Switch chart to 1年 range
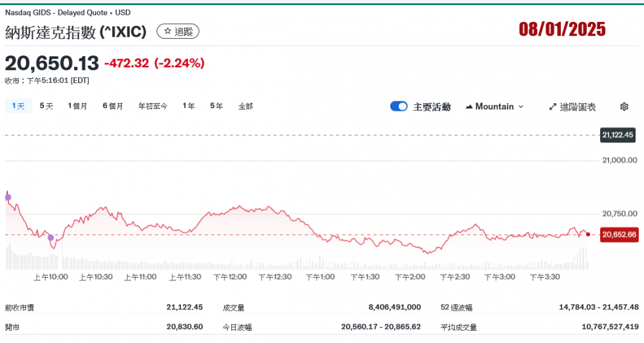Screen dimensions: 644x343 point(188,106)
